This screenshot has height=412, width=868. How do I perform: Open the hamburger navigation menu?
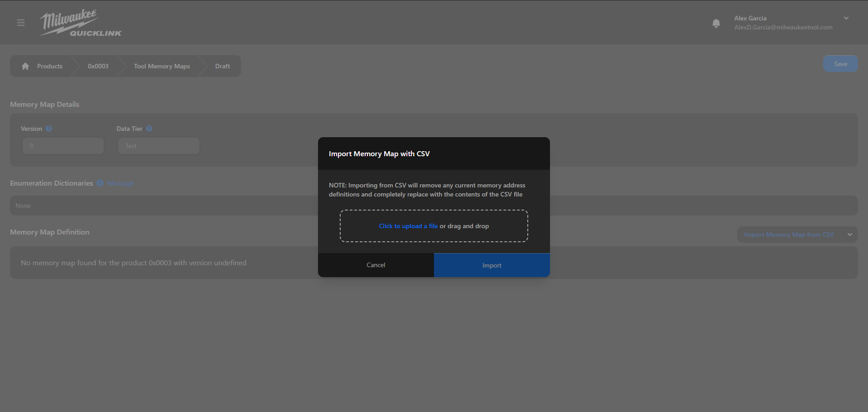coord(21,23)
